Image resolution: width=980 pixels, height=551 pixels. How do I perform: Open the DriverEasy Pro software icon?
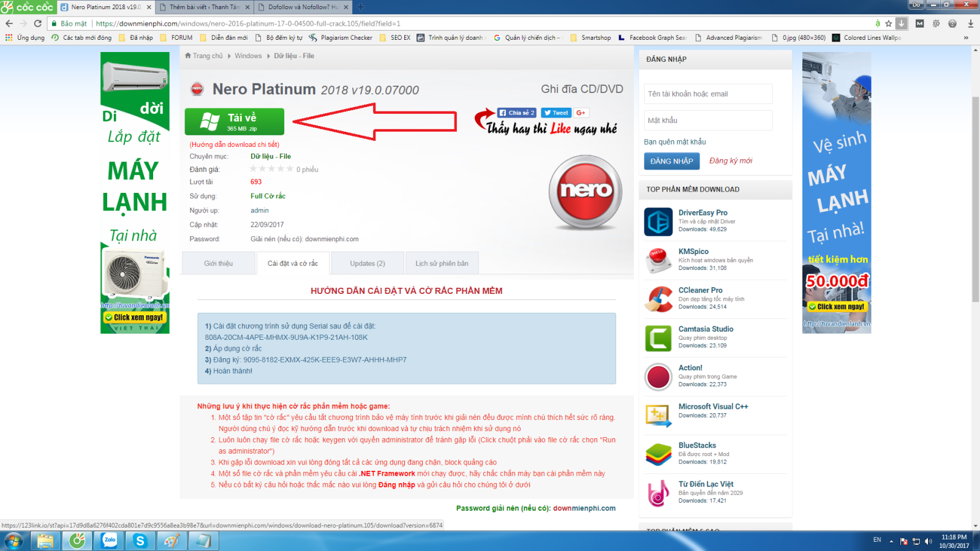658,222
